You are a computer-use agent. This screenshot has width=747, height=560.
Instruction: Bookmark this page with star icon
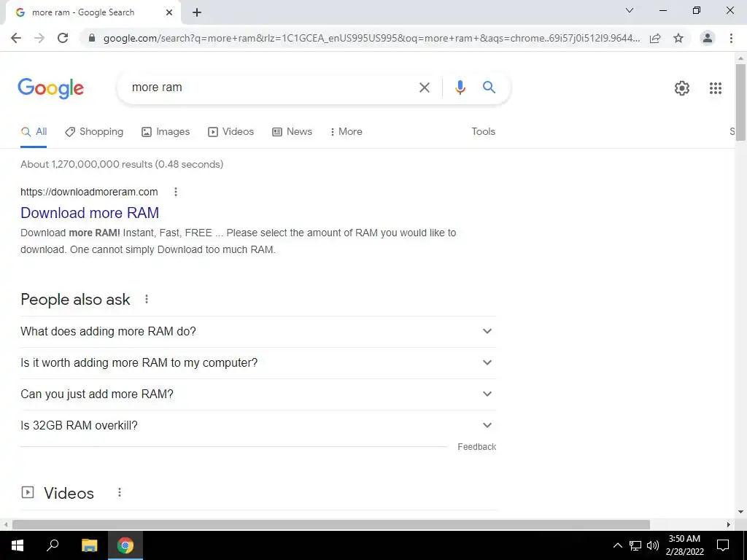click(678, 38)
